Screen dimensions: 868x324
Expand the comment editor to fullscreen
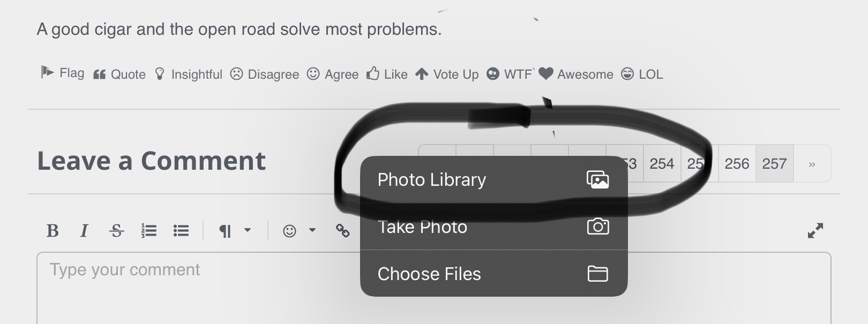pyautogui.click(x=815, y=231)
